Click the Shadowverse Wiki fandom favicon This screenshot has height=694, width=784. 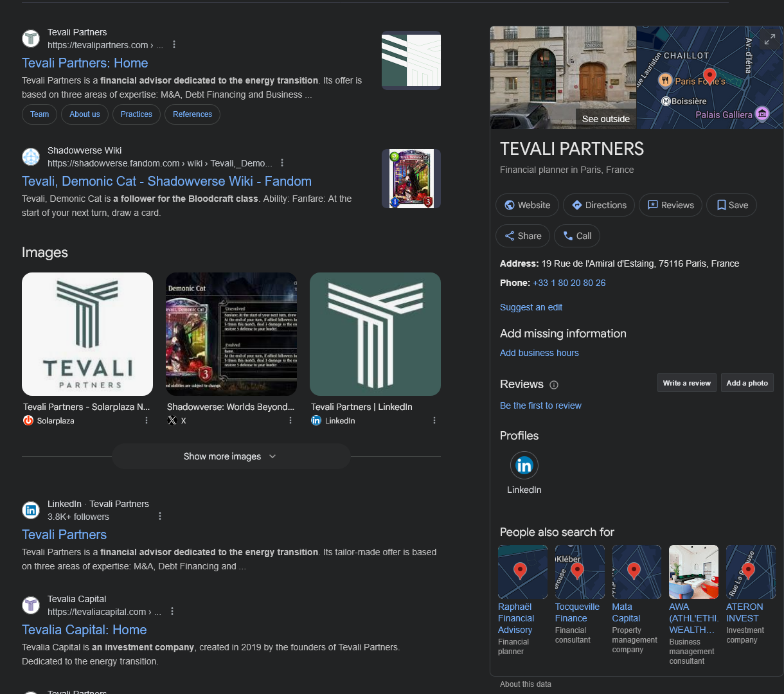[x=31, y=157]
